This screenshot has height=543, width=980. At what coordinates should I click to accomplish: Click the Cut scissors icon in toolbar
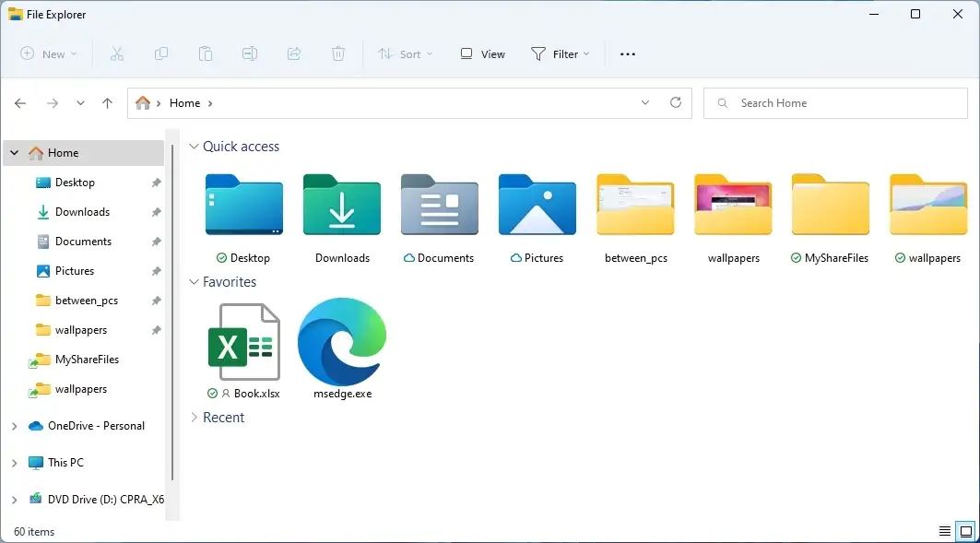coord(117,54)
